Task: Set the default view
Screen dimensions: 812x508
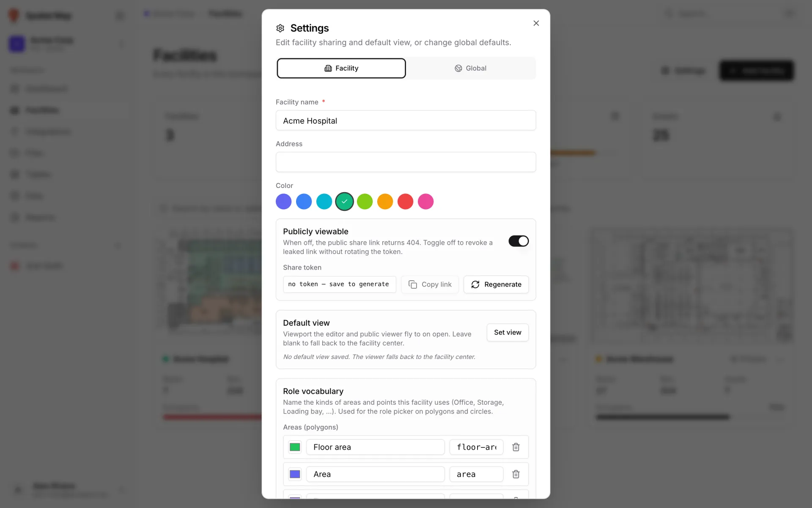Action: click(x=507, y=332)
